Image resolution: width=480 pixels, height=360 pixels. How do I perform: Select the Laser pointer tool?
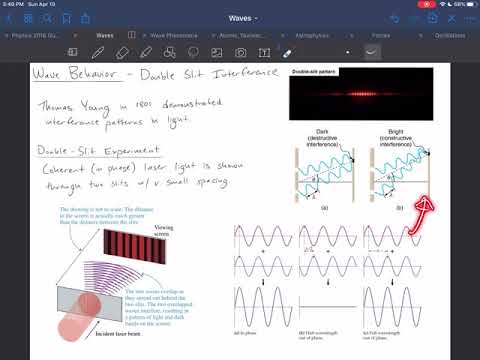pyautogui.click(x=287, y=53)
